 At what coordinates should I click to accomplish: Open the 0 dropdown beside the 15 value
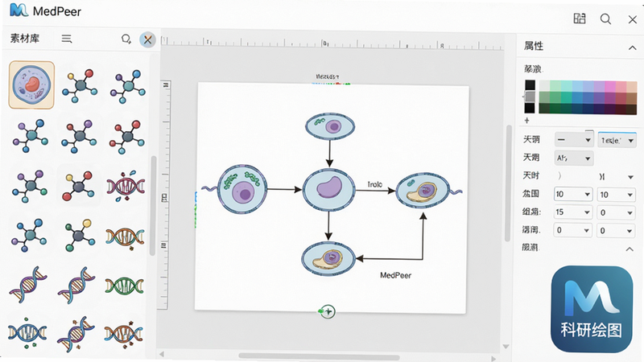click(x=616, y=212)
